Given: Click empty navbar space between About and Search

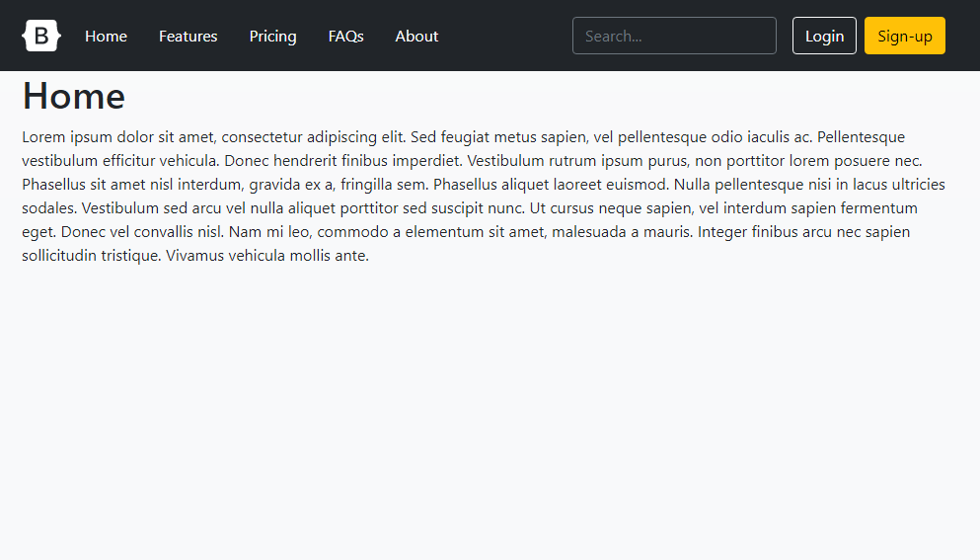Looking at the screenshot, I should point(503,37).
